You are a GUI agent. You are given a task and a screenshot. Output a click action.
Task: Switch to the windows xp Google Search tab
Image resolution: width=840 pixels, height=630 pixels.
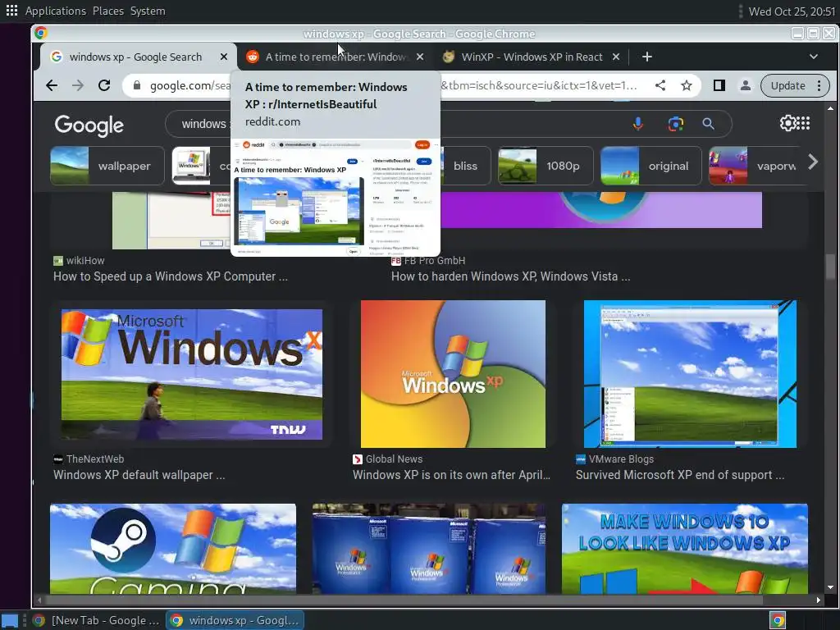(135, 57)
